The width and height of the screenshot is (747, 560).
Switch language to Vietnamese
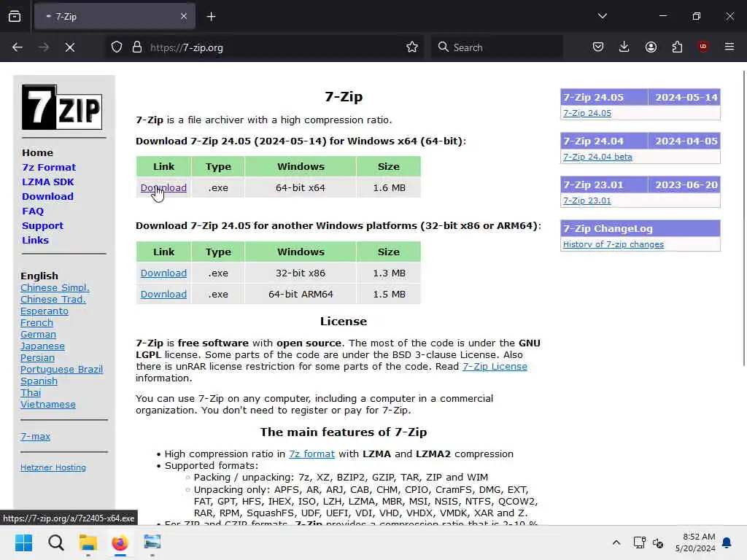point(48,404)
